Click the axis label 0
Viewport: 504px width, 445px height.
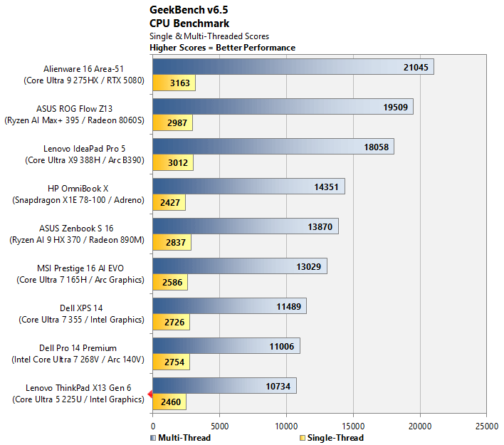[x=153, y=426]
